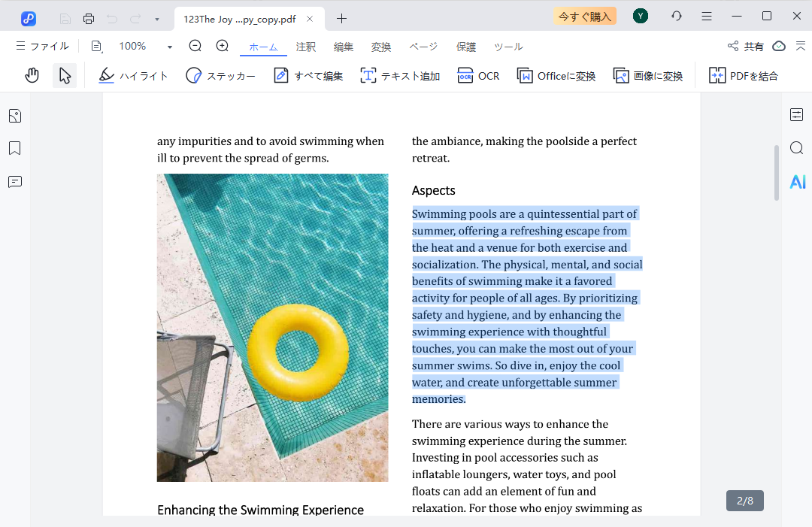Image resolution: width=812 pixels, height=527 pixels.
Task: Click the vertical scrollbar thumb
Action: click(x=777, y=173)
